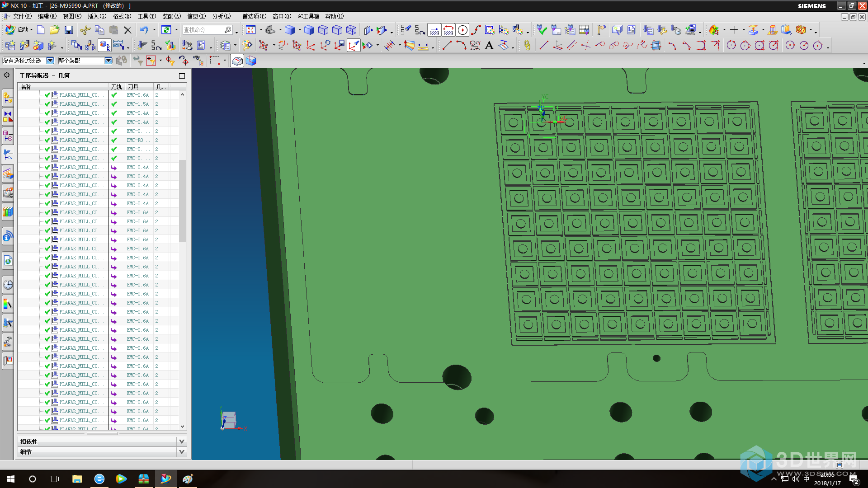Click the navigator vertical scrollbar thumb
Image resolution: width=868 pixels, height=488 pixels.
point(182,200)
